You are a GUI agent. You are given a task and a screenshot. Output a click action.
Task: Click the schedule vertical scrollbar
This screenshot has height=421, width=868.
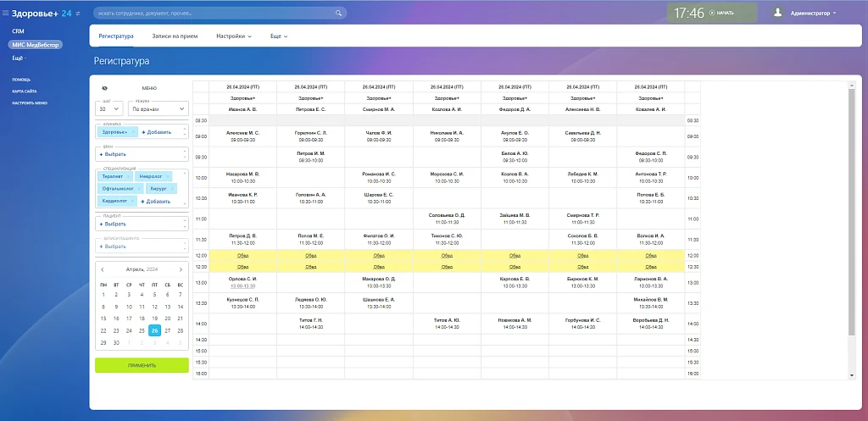point(851,210)
